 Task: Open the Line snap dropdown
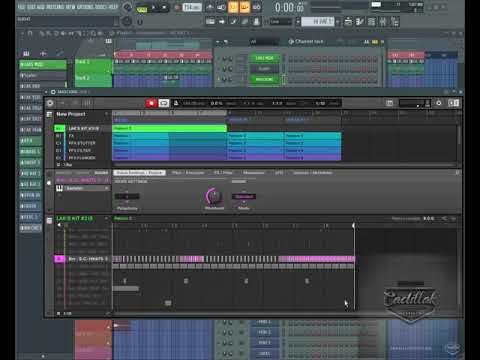280,22
